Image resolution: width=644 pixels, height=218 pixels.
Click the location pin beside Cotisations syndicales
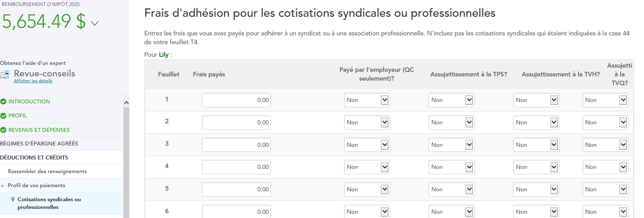click(x=13, y=199)
